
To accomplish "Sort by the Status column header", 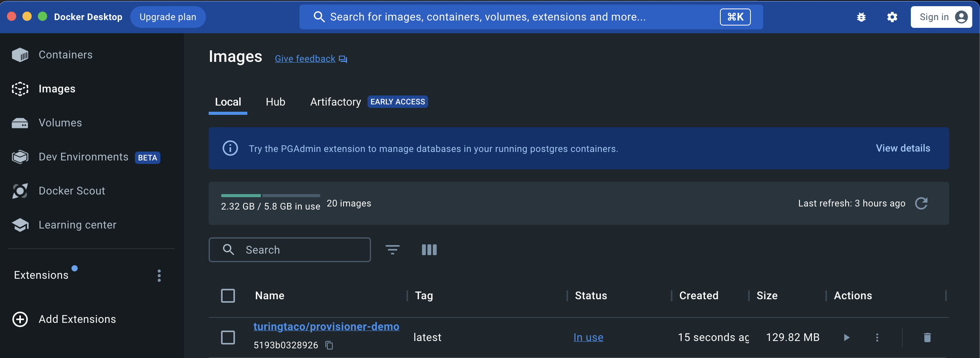I will [591, 296].
